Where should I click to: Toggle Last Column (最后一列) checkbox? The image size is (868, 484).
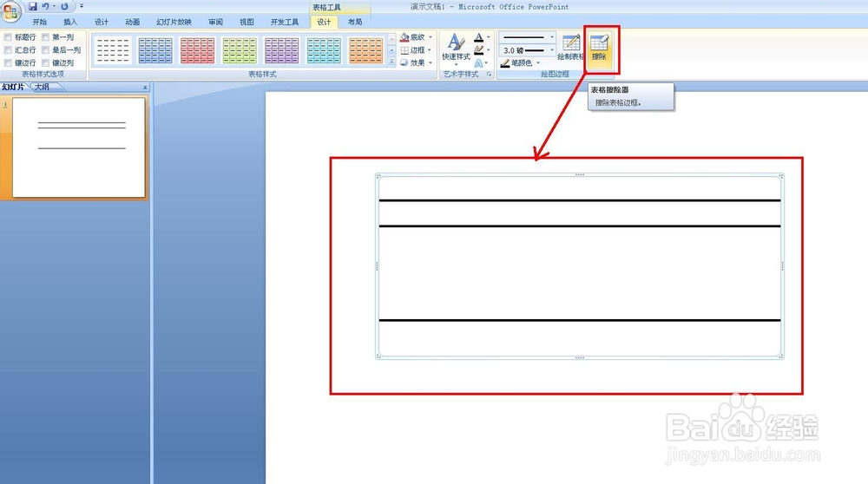point(46,49)
